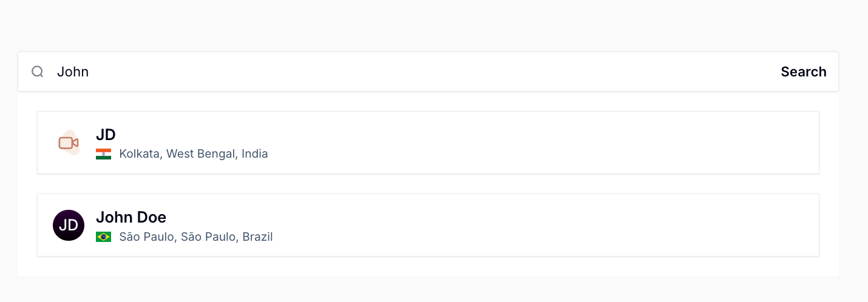Click the India flag icon
The height and width of the screenshot is (302, 868).
[103, 154]
